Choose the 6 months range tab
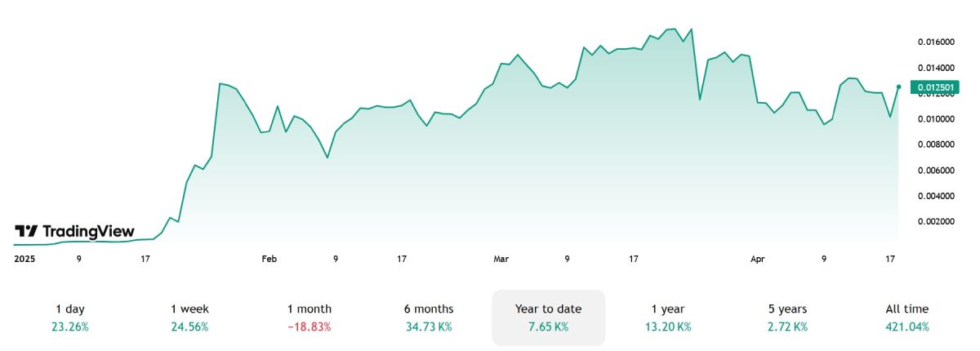980x351 pixels. click(429, 317)
